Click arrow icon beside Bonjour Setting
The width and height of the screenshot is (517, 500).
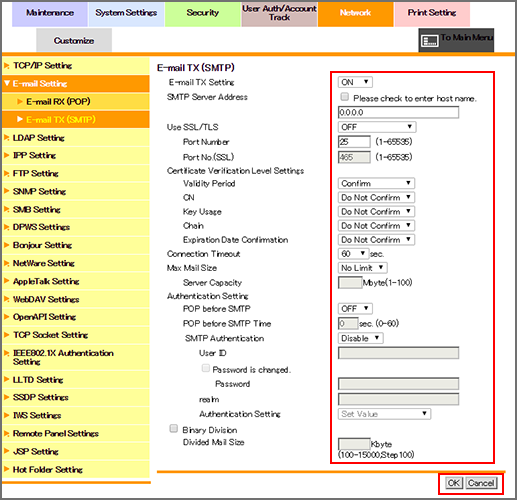point(6,245)
